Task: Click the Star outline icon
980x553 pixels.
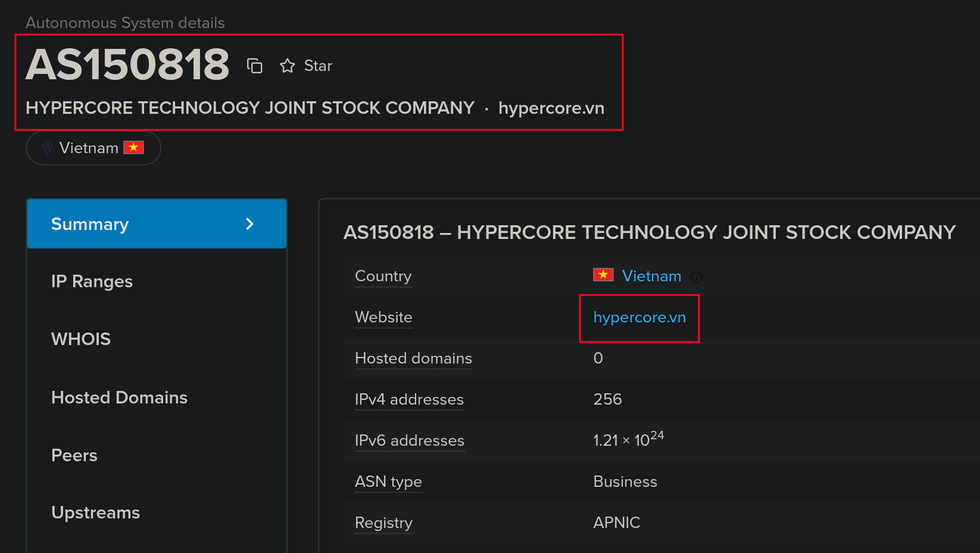Action: click(288, 66)
